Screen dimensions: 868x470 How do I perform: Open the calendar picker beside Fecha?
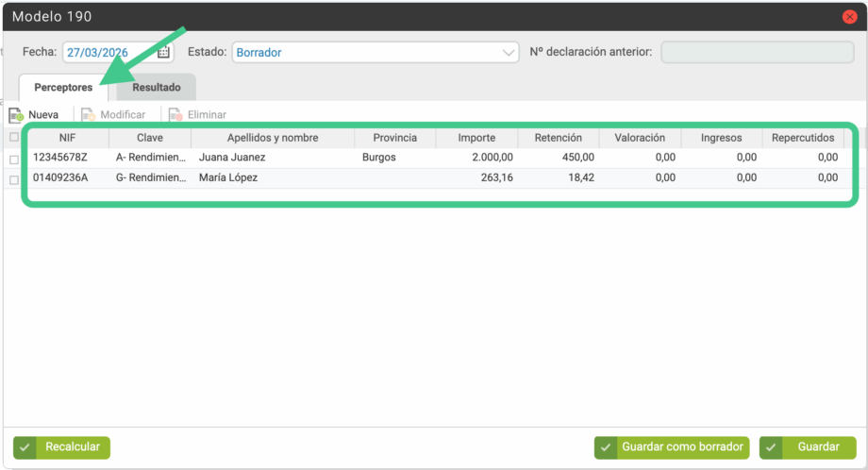tap(163, 53)
